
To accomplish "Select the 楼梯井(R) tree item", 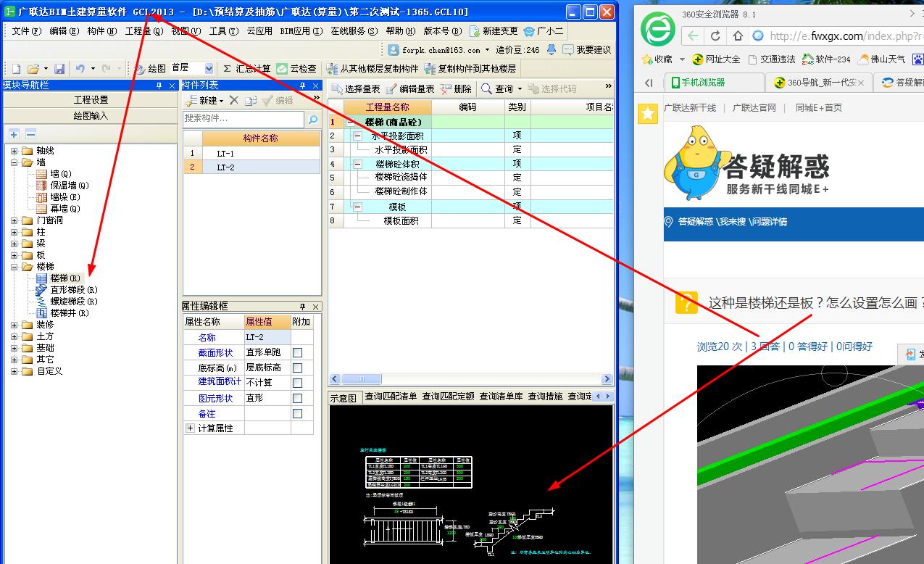I will pos(70,313).
